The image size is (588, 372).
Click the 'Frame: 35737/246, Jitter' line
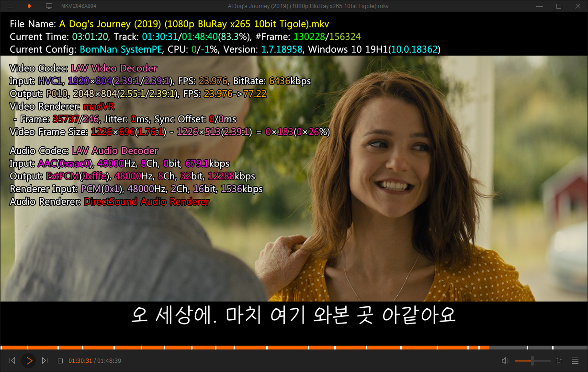pos(125,119)
